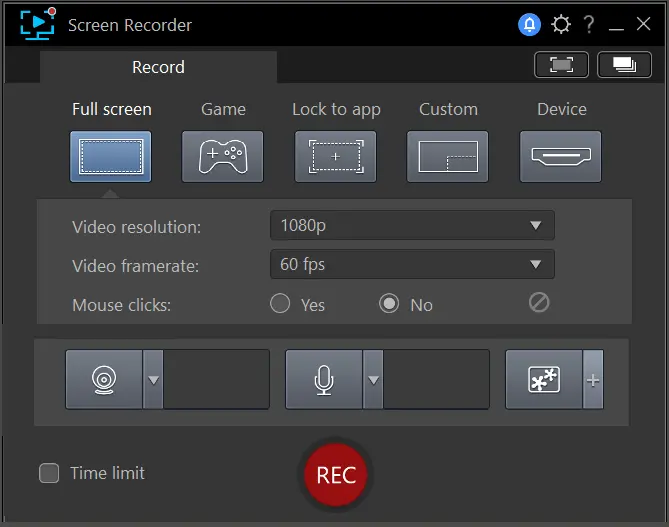Open settings gear icon

[561, 25]
